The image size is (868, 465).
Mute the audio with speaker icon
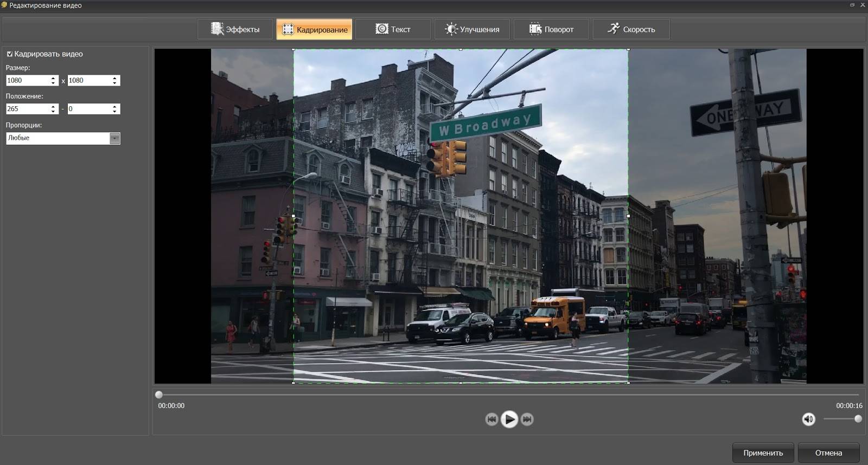[808, 419]
